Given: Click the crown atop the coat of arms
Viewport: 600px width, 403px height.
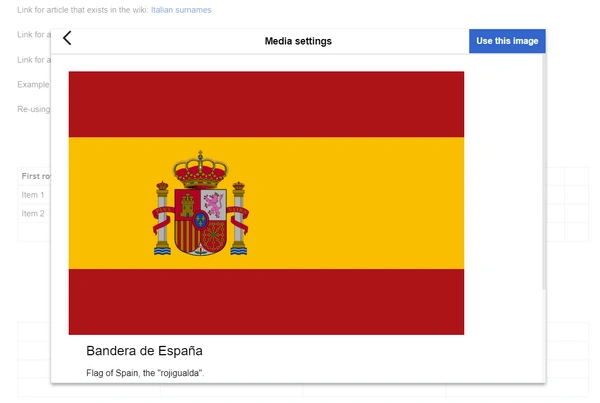Looking at the screenshot, I should click(x=200, y=170).
